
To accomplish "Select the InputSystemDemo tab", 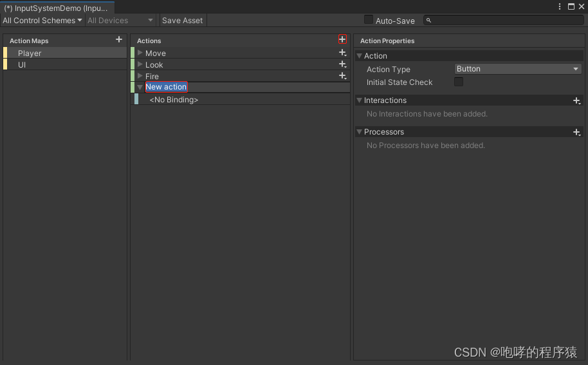I will point(57,8).
